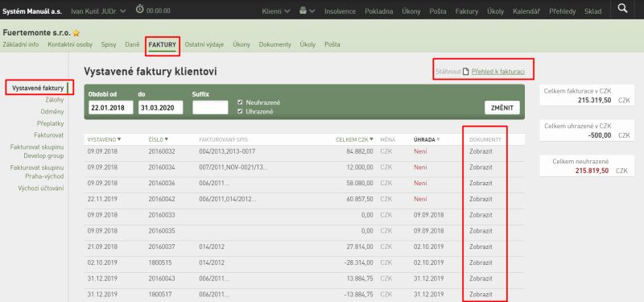644x302 pixels.
Task: Click the document icon beside Přehled k fakturaci
Action: coord(466,72)
